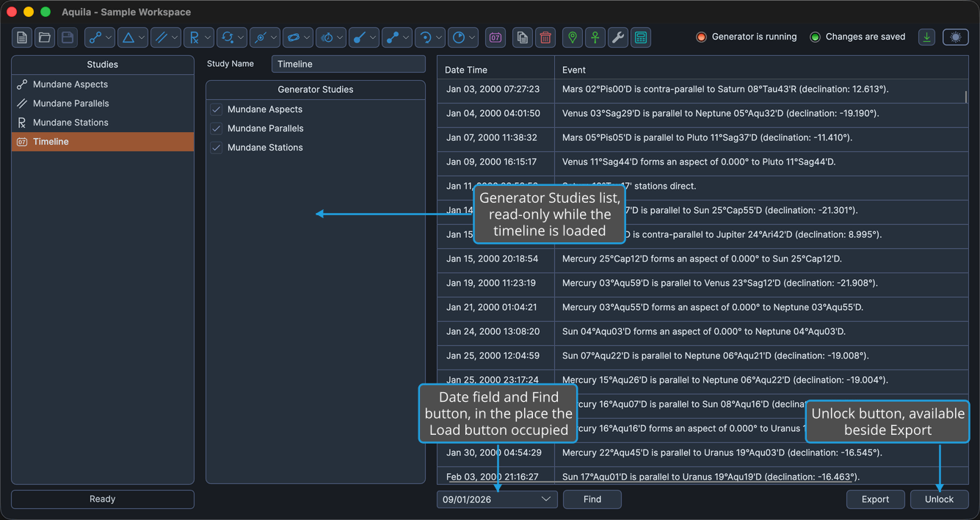Select the Jan 30, 2000 04:54:29 row

[703, 452]
